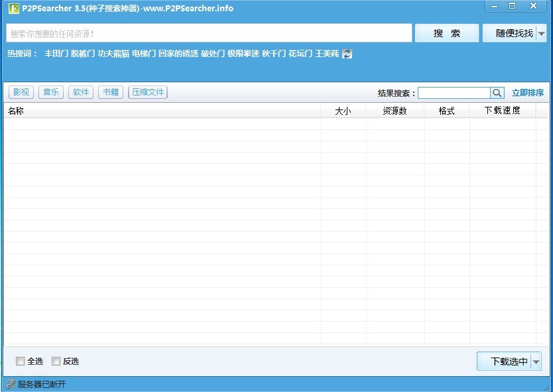Click the hot keyword 功夫熊猫
Viewport: 553px width, 392px height.
tap(113, 54)
